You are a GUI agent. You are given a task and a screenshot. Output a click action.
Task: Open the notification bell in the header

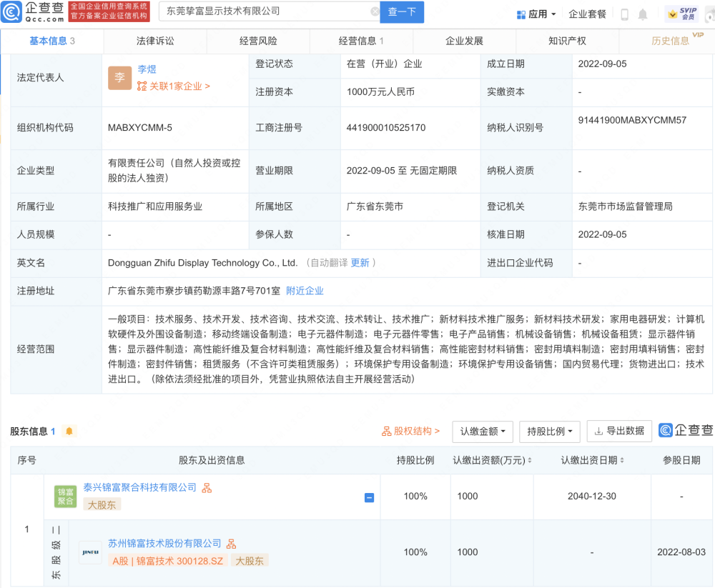(643, 14)
